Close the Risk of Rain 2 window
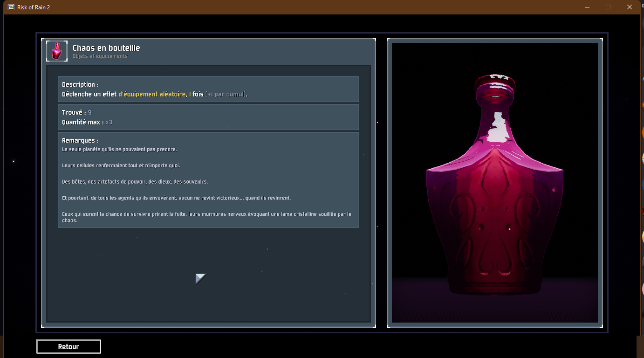644x358 pixels. (630, 7)
